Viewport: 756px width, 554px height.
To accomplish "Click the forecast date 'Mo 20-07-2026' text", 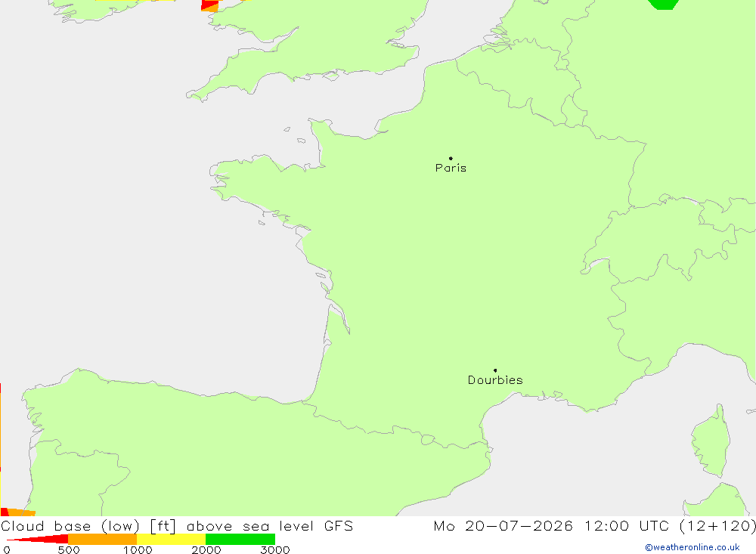I will (503, 526).
